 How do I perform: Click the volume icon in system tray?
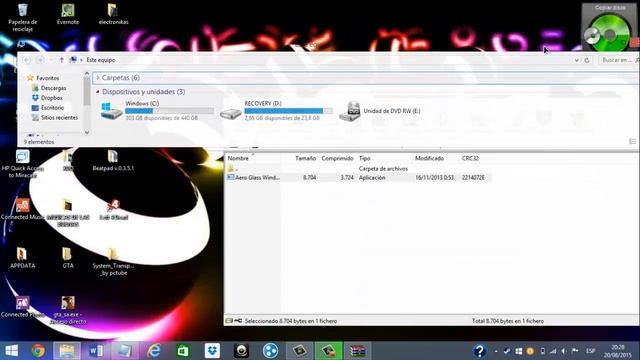564,351
